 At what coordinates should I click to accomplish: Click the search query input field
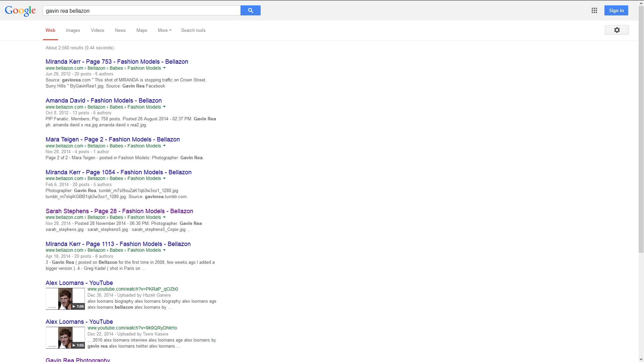pos(141,11)
